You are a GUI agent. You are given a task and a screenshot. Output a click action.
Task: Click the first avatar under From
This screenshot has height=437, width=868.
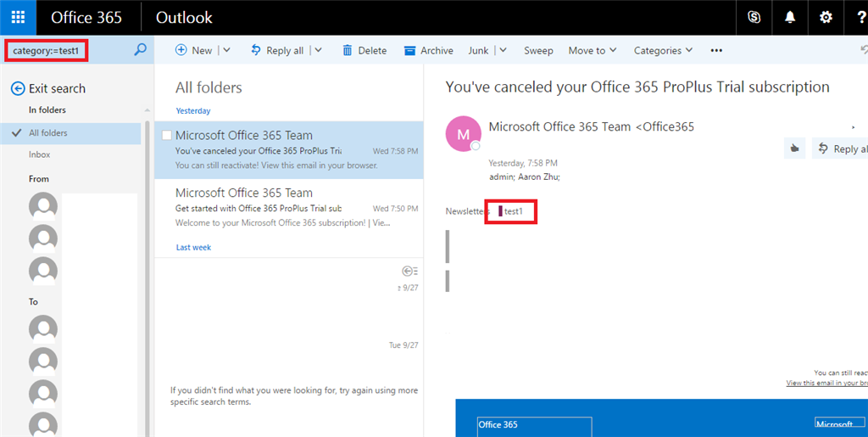pyautogui.click(x=43, y=206)
